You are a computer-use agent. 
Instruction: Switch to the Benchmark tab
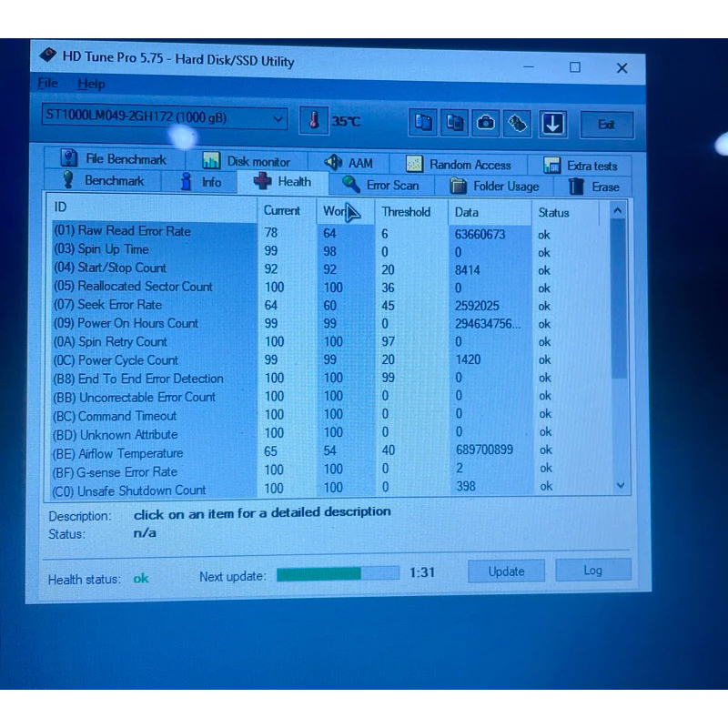pos(103,181)
